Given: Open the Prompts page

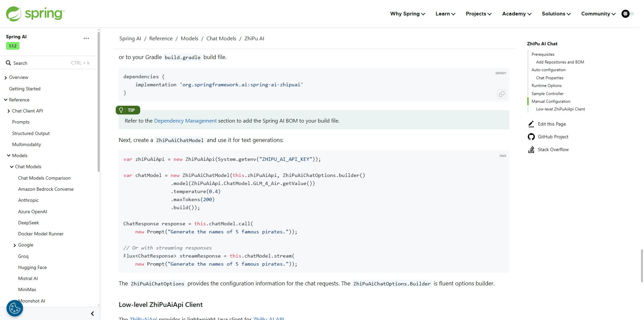Looking at the screenshot, I should click(21, 122).
